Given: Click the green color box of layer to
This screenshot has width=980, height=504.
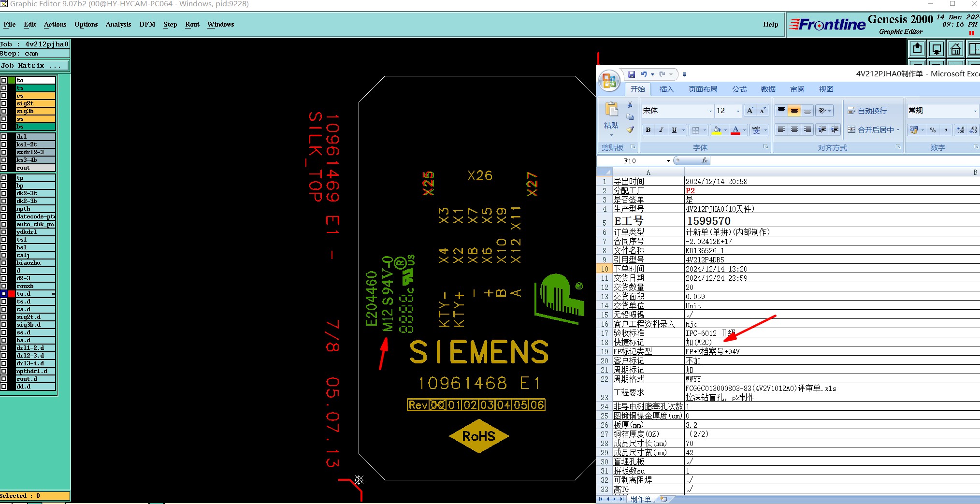Looking at the screenshot, I should [12, 80].
